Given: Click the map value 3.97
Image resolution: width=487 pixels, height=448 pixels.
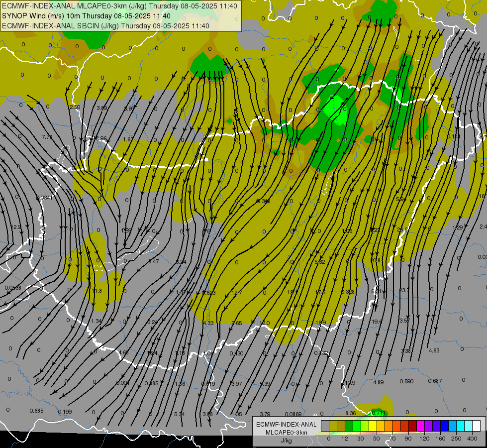Looking at the screenshot, I should (x=237, y=384).
